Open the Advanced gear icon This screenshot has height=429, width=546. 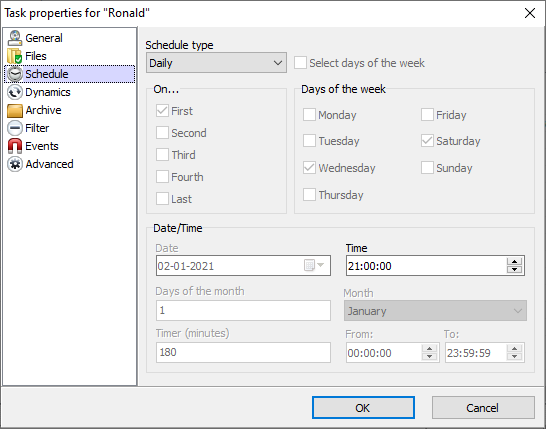[x=15, y=164]
